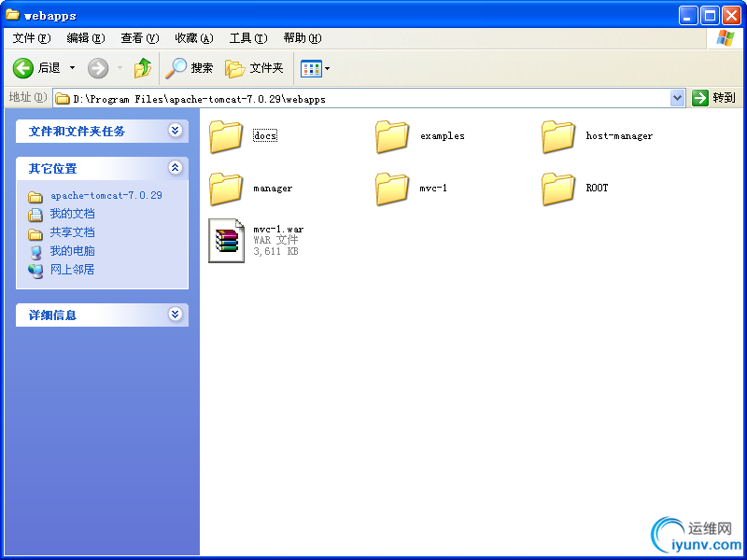
Task: Click the apache-tomcat-7.0.29 folder icon in sidebar
Action: 35,197
